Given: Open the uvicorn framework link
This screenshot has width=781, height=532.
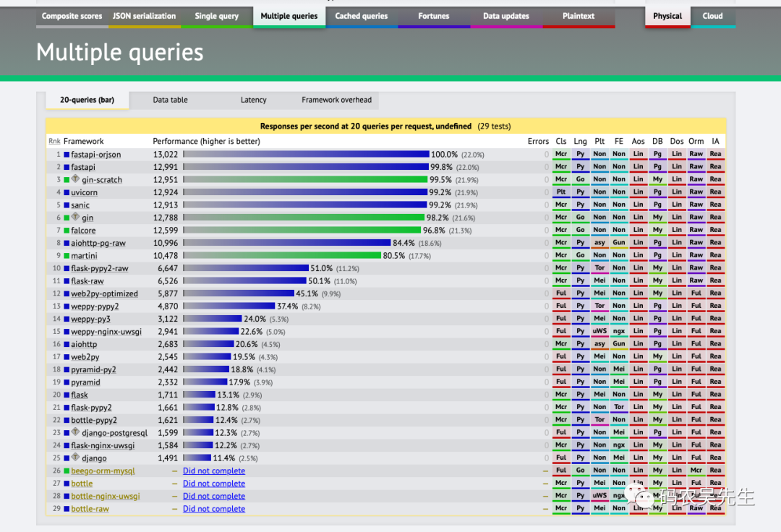Looking at the screenshot, I should tap(84, 192).
